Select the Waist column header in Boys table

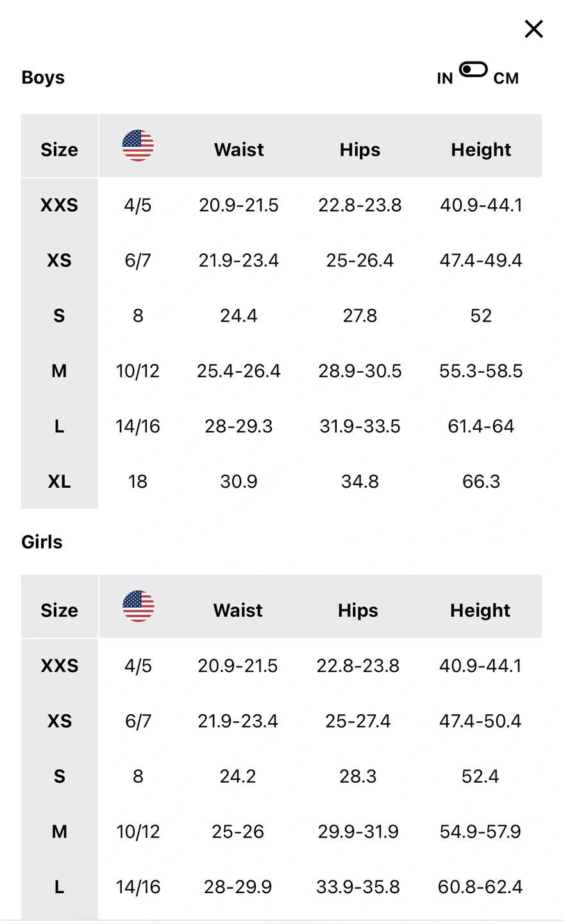coord(239,150)
